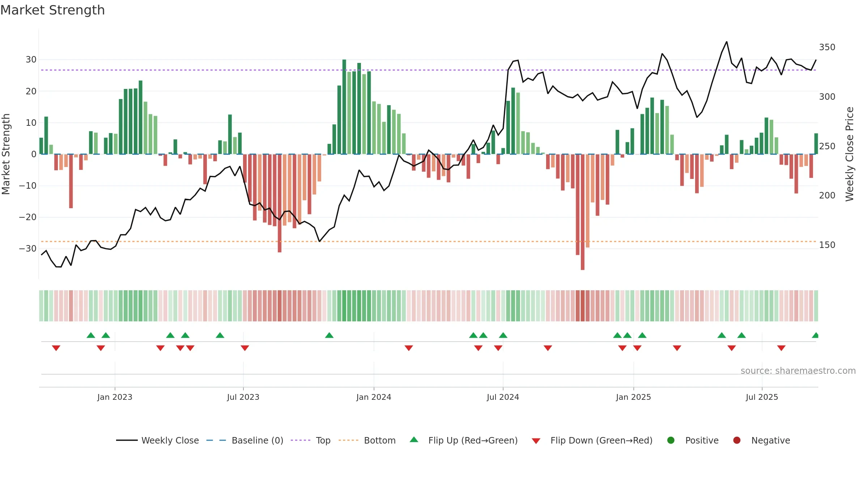Click the 30 tick on the left axis
The width and height of the screenshot is (868, 488).
click(31, 60)
